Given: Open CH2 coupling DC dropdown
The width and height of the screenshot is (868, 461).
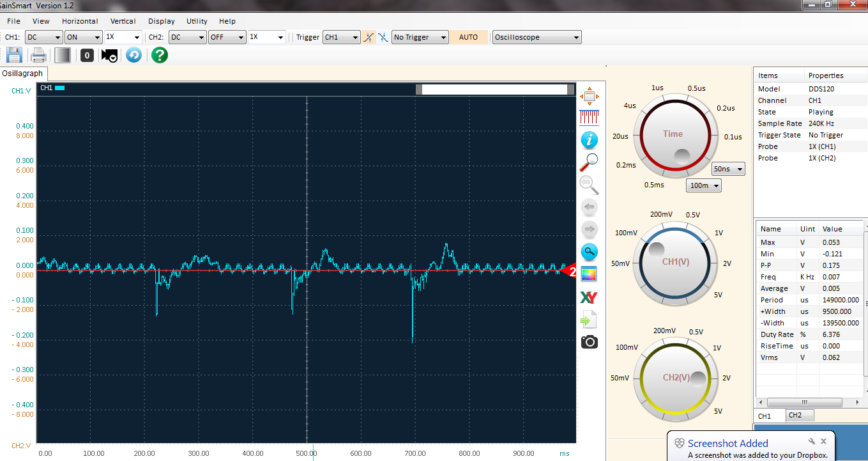Looking at the screenshot, I should coord(187,37).
